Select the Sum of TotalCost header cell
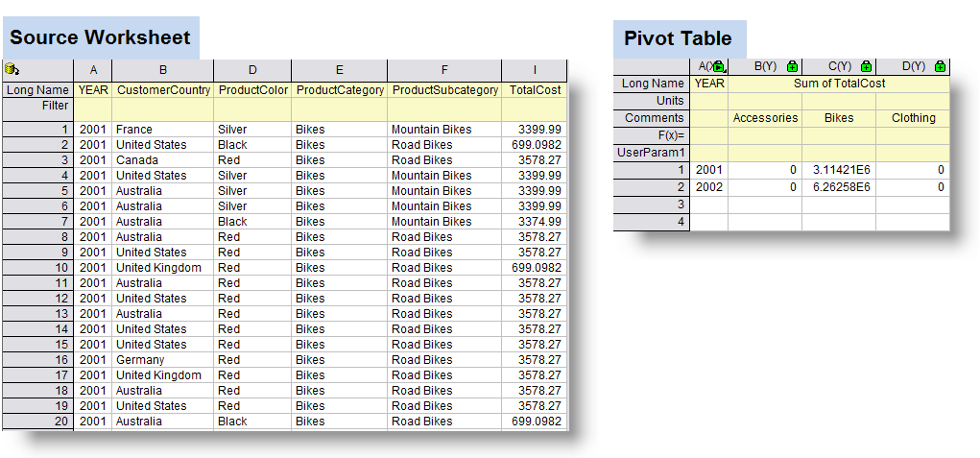 [839, 84]
